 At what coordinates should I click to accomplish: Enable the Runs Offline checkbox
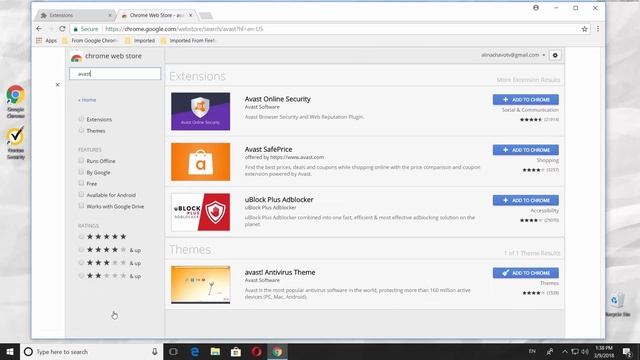(81, 160)
